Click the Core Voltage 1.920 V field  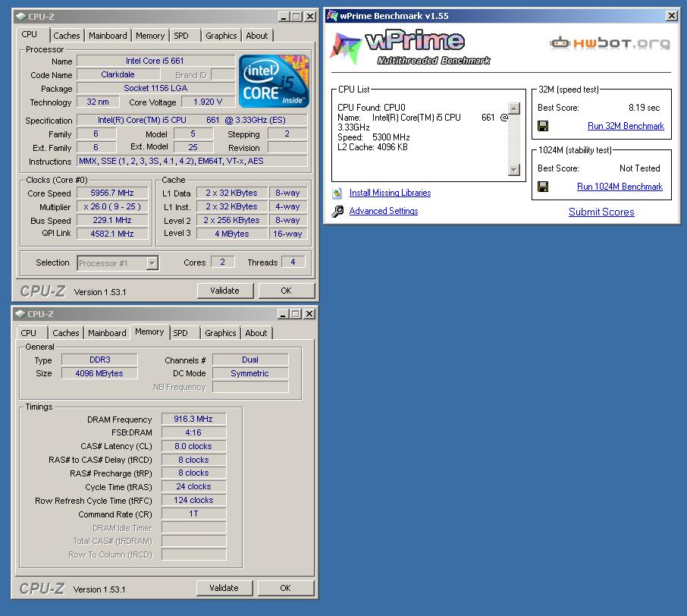[208, 102]
